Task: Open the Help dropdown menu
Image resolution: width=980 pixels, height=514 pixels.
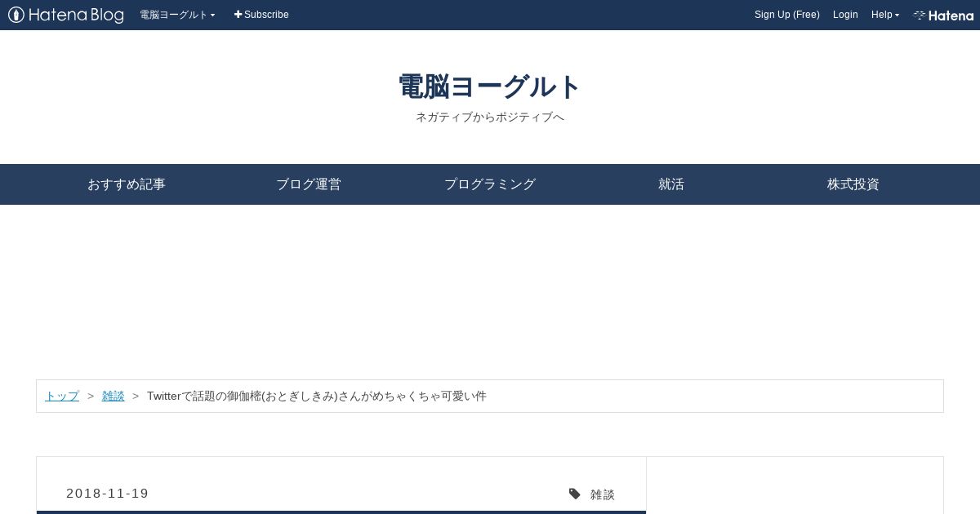Action: [884, 15]
